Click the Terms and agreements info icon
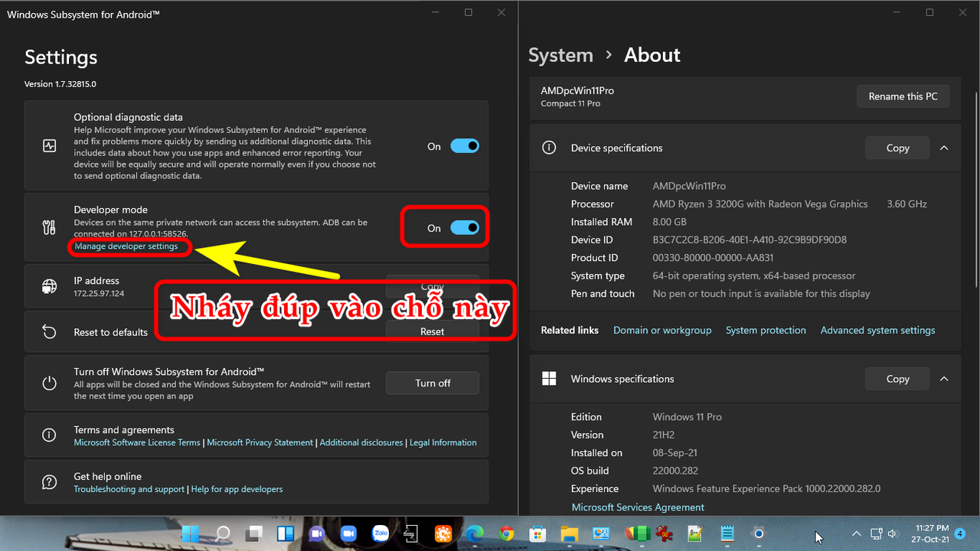Viewport: 980px width, 551px height. coord(50,435)
